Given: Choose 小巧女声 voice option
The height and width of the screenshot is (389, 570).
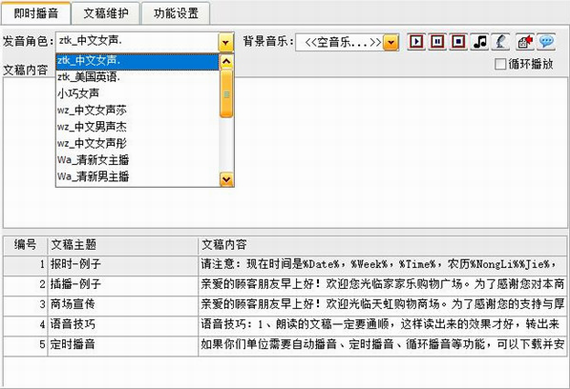Looking at the screenshot, I should pos(138,94).
